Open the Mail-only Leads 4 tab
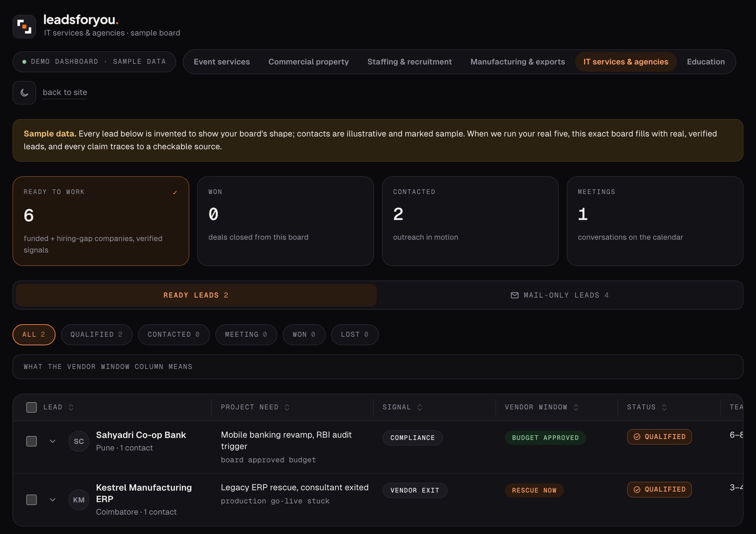Screen dimensions: 756x534 pyautogui.click(x=560, y=295)
